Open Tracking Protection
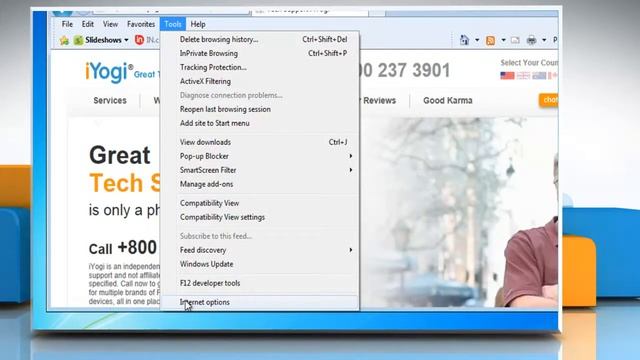Screen dimensions: 640x360 [260, 67]
